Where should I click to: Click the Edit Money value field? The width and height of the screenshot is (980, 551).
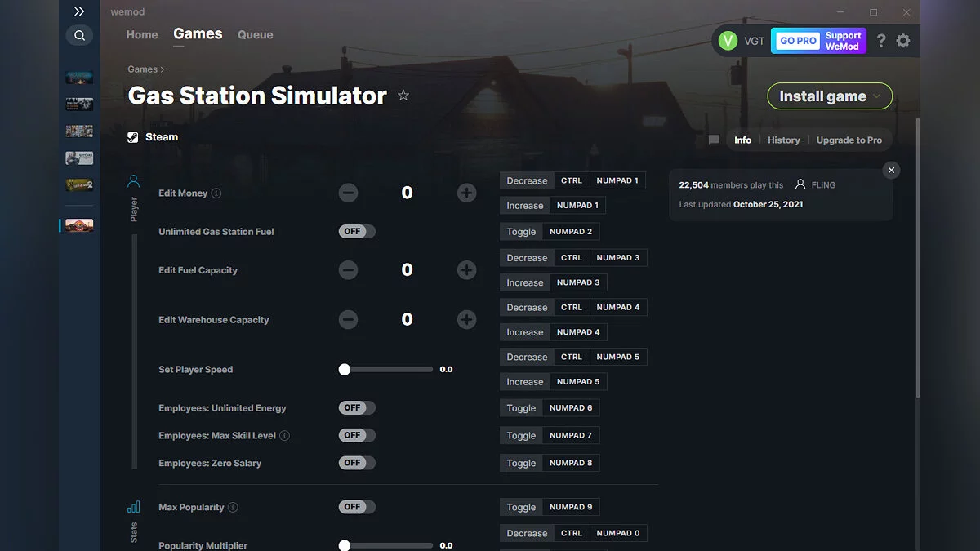tap(407, 193)
